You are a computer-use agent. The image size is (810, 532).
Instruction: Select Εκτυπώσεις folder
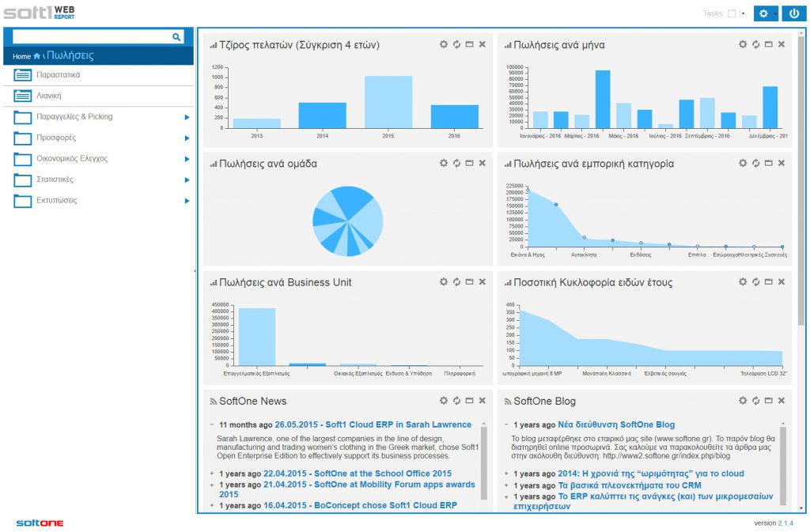point(98,201)
